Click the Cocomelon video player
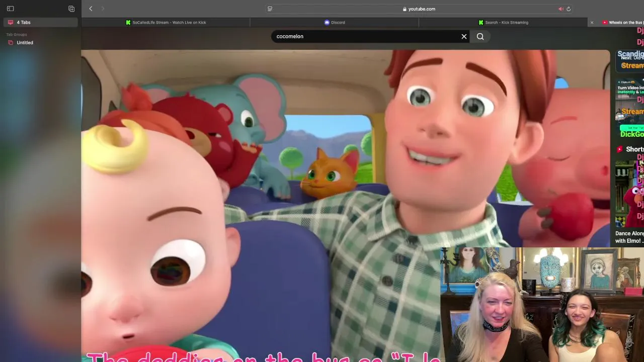This screenshot has height=362, width=644. (345, 206)
